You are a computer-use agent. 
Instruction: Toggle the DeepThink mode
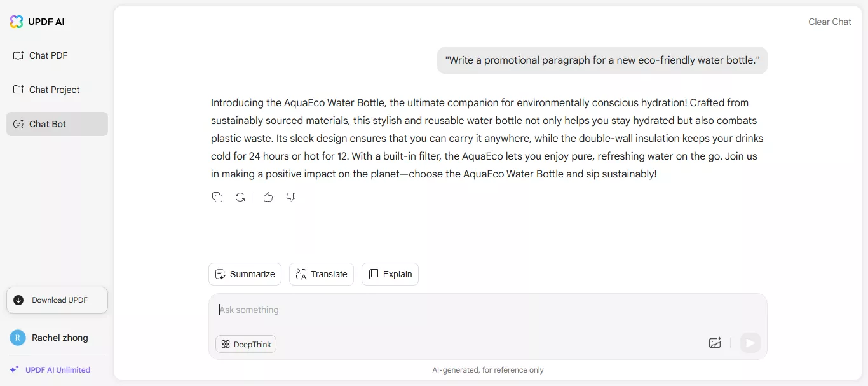click(x=246, y=344)
